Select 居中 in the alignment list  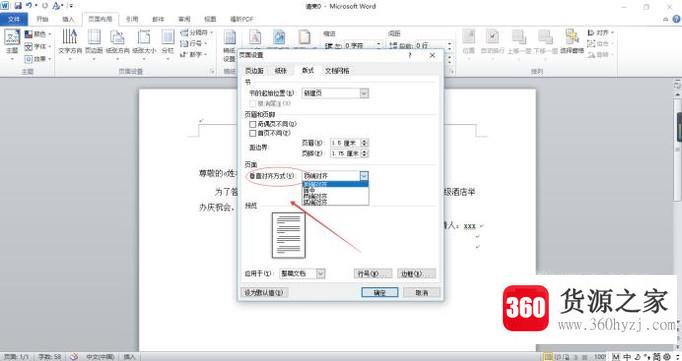click(x=335, y=191)
